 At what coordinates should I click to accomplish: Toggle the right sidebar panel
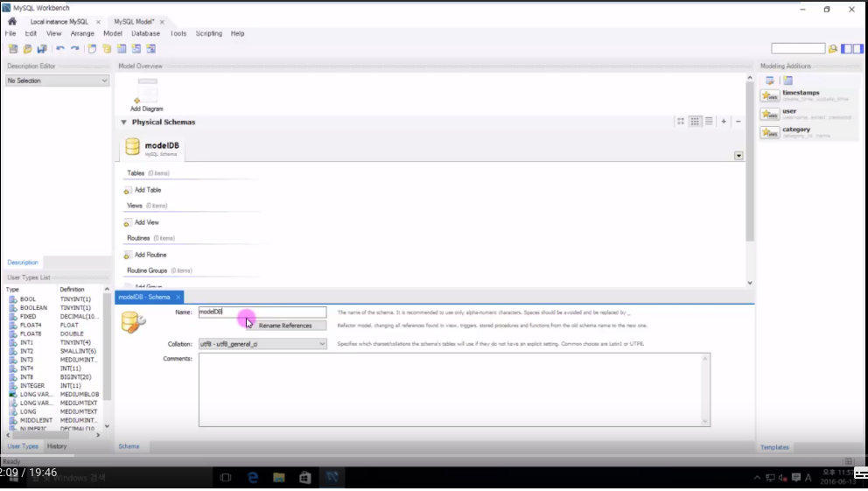tap(858, 49)
